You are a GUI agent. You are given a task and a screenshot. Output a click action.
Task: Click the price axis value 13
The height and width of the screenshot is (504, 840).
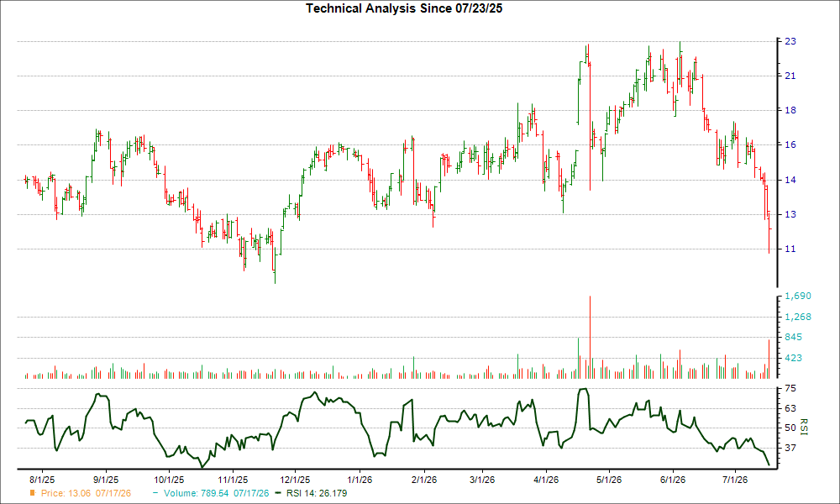click(790, 214)
